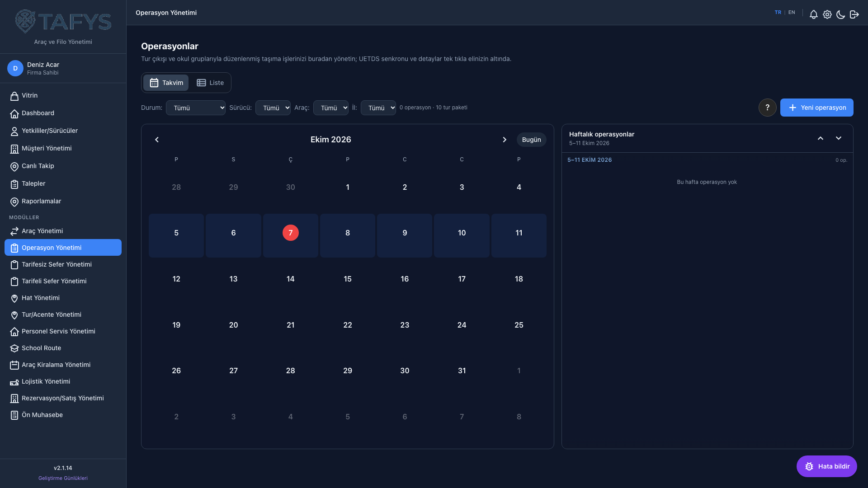Select Operasyon Yönetimi in sidebar
868x488 pixels.
[x=63, y=248]
